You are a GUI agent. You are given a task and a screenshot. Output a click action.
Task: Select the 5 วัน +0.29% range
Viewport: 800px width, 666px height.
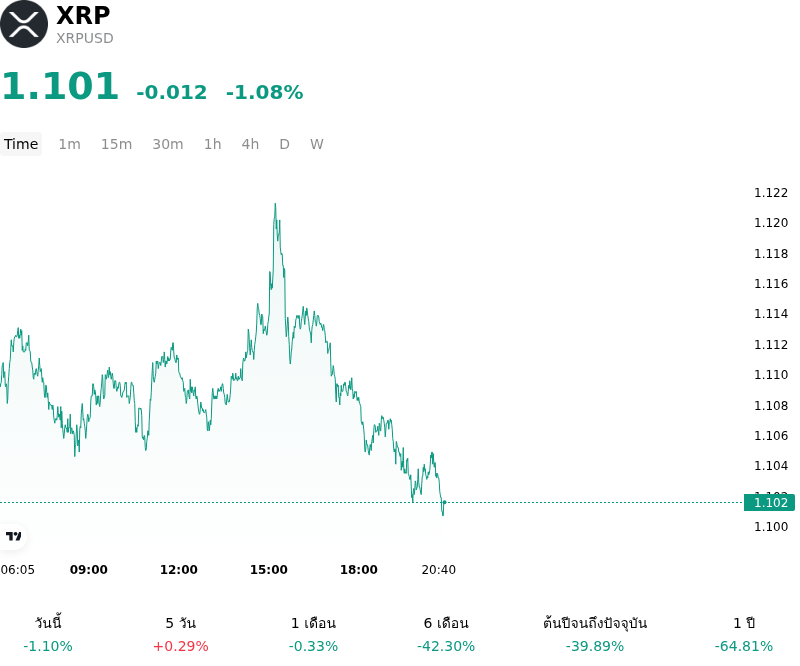coord(181,634)
